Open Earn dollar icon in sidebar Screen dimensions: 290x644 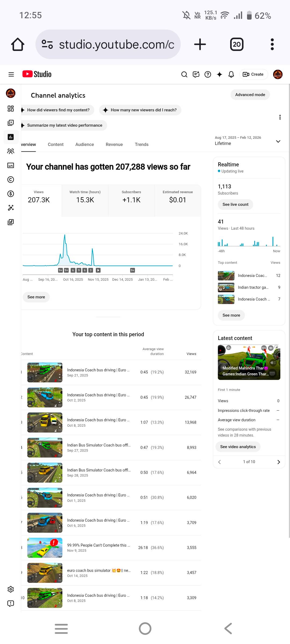(x=11, y=194)
